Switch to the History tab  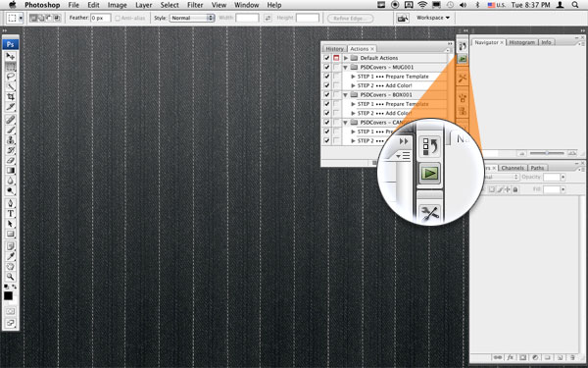pyautogui.click(x=334, y=49)
